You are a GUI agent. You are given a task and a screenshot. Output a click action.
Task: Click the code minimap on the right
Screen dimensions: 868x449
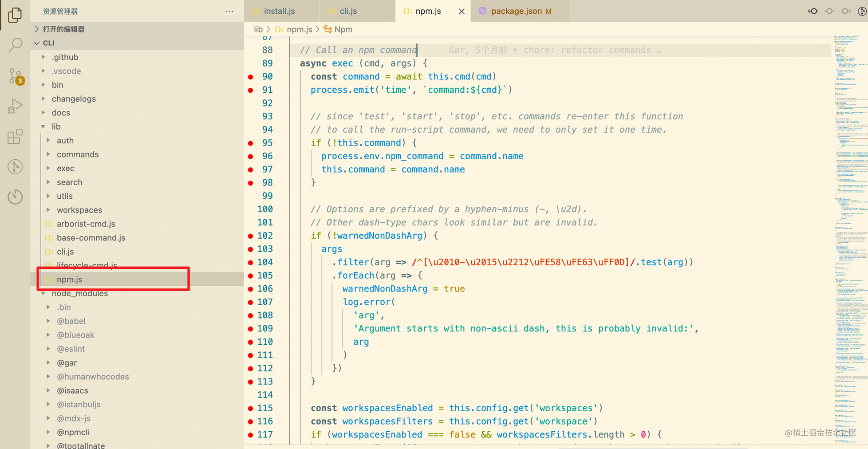click(849, 240)
